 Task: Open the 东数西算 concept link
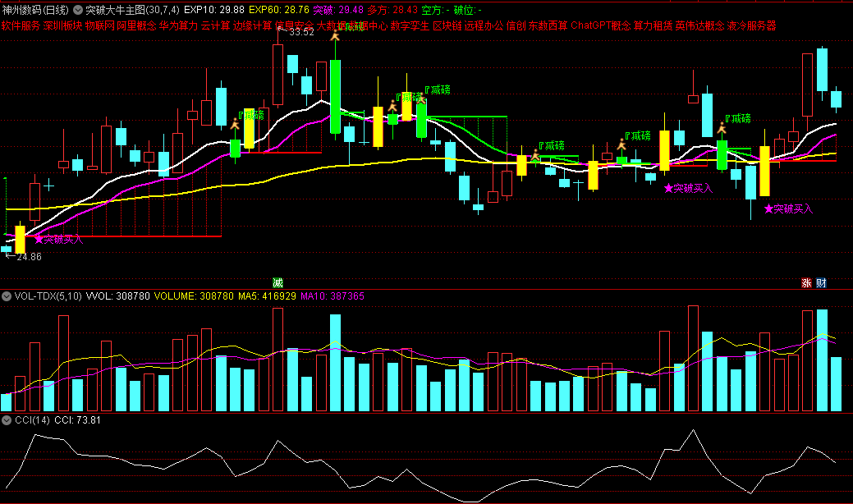(548, 25)
